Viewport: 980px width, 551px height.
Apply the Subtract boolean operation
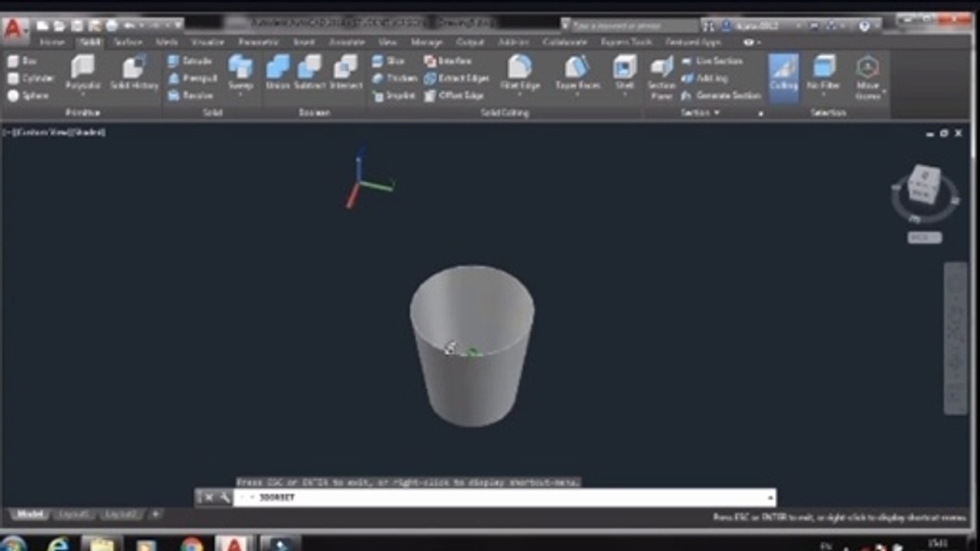(309, 73)
